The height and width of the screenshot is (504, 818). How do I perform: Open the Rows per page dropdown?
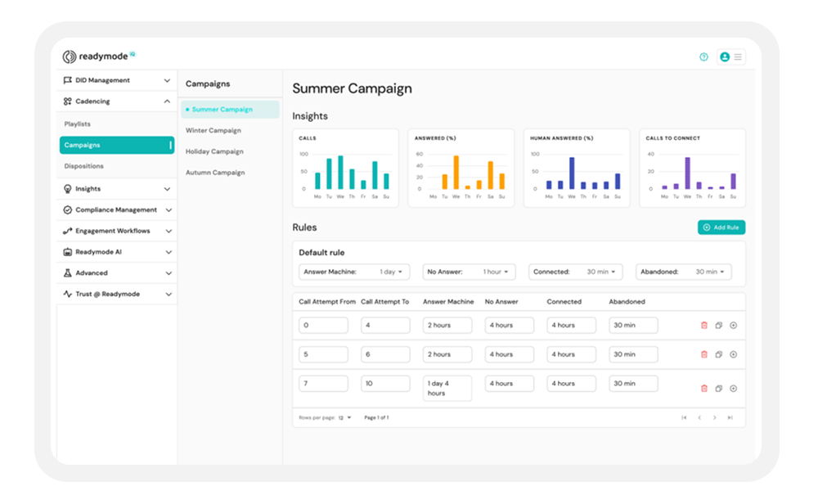[x=345, y=418]
